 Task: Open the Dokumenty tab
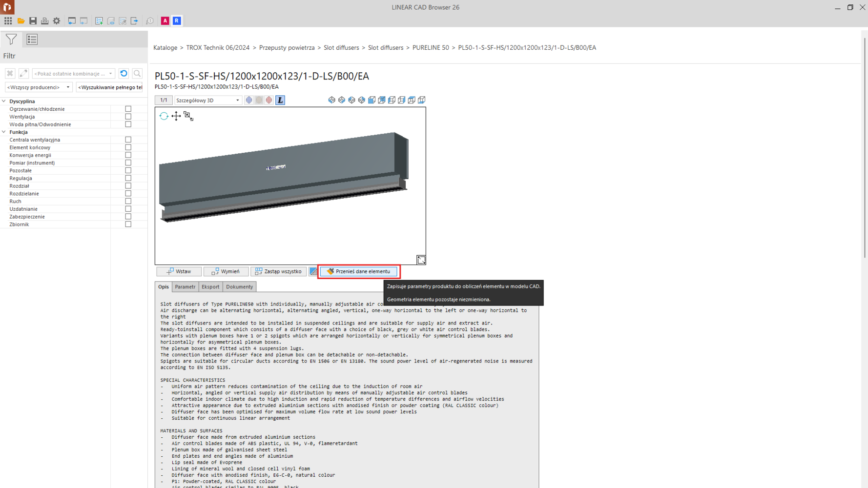[x=239, y=287]
